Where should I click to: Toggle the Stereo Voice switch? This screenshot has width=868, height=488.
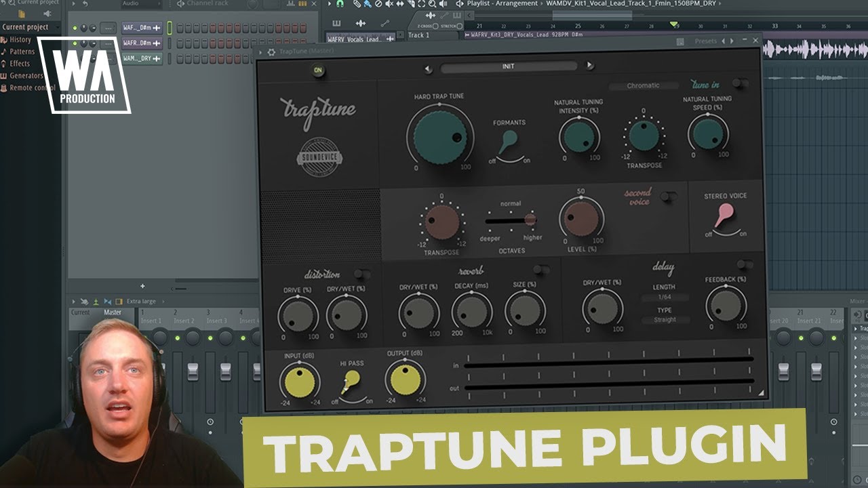click(x=724, y=216)
